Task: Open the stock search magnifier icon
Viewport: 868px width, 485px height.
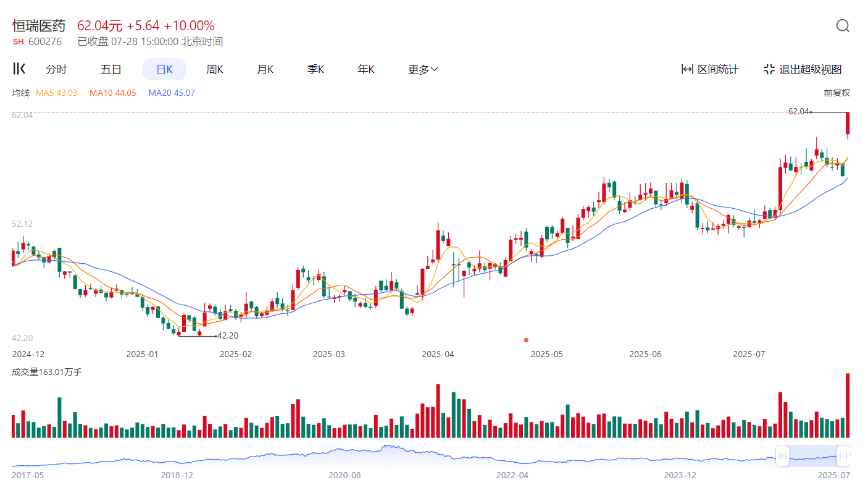Action: click(843, 26)
